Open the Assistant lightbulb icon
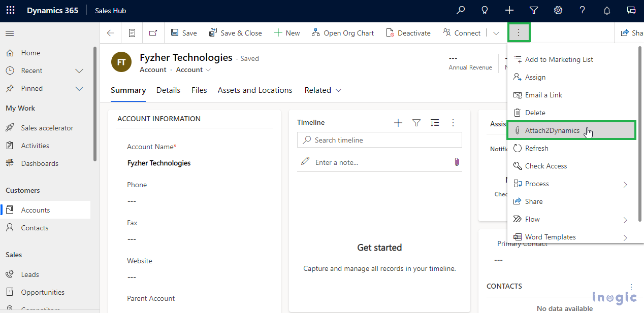The image size is (644, 313). [485, 10]
